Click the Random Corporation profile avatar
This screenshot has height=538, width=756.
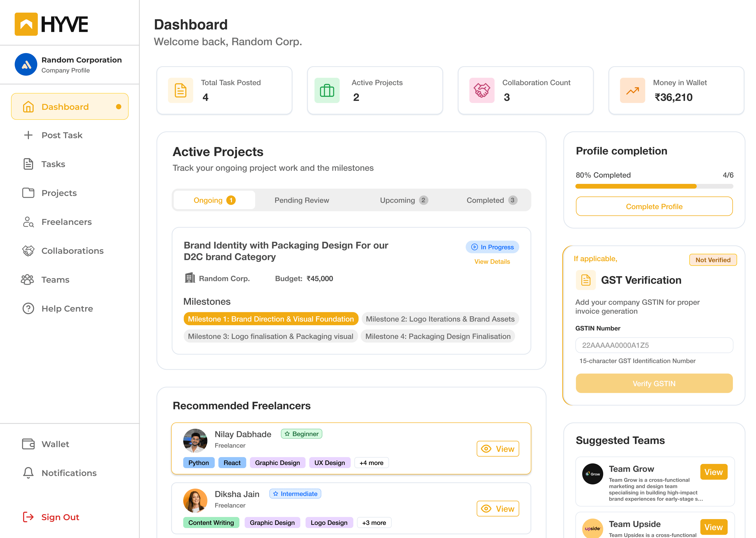[x=26, y=64]
